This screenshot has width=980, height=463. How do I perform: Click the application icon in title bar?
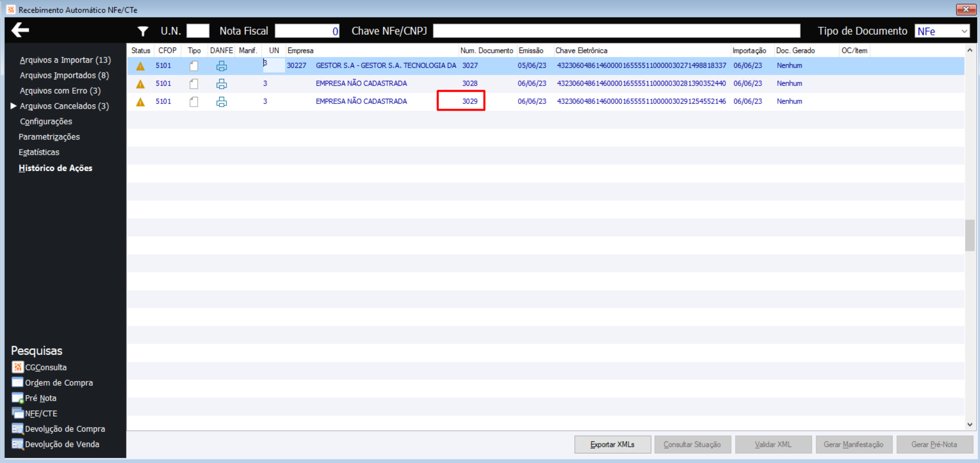pos(11,10)
